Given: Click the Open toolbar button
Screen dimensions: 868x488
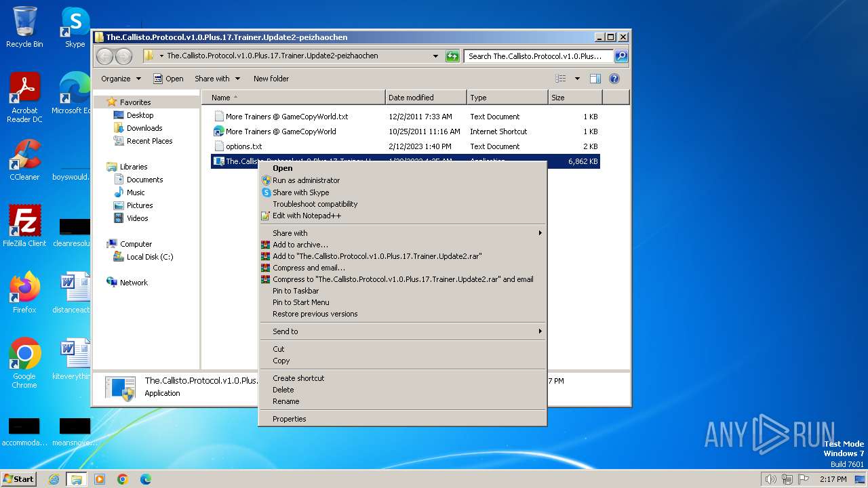Looking at the screenshot, I should click(168, 79).
